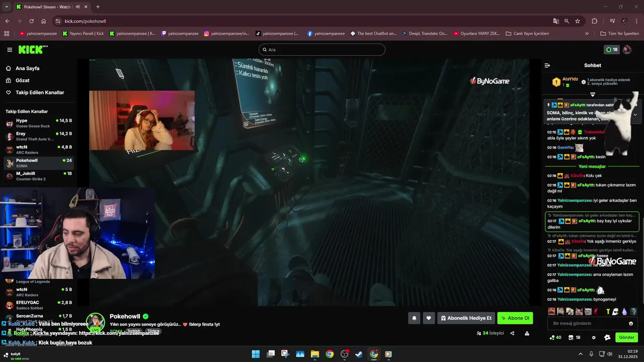
Task: Expand the gift leaderboard arrow below AtaYldz
Action: pos(593,95)
